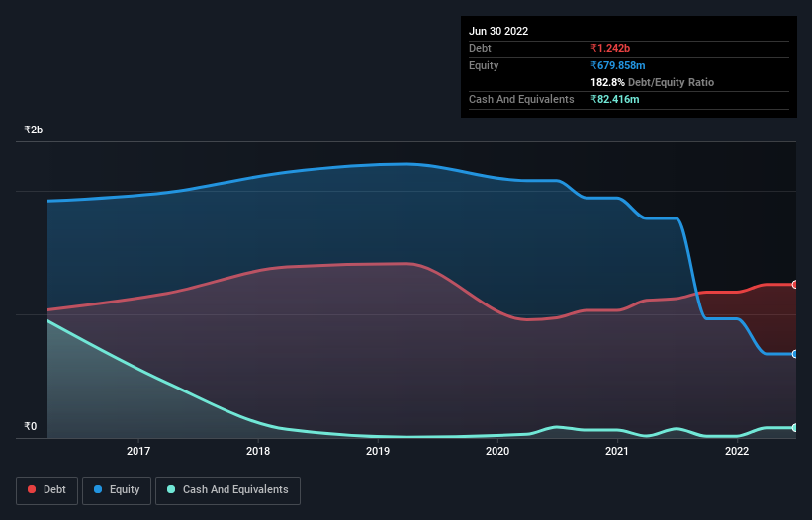Image resolution: width=812 pixels, height=520 pixels.
Task: Click the ₹1.242b debt value
Action: (610, 48)
